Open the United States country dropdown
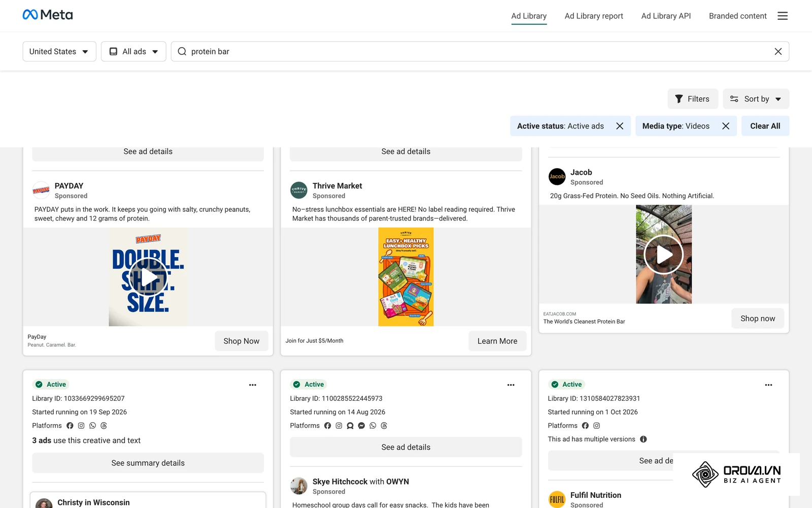This screenshot has height=508, width=812. [x=59, y=51]
